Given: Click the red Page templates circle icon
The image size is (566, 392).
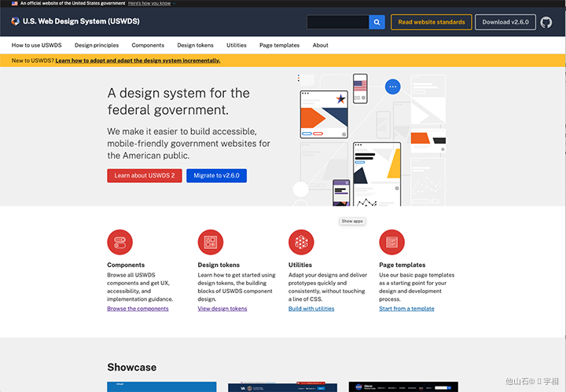Looking at the screenshot, I should (x=391, y=242).
